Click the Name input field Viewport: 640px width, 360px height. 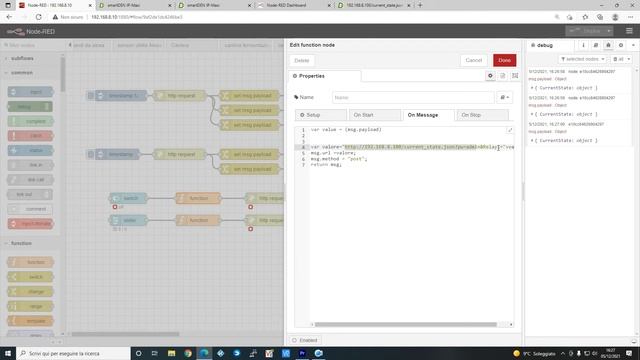413,98
